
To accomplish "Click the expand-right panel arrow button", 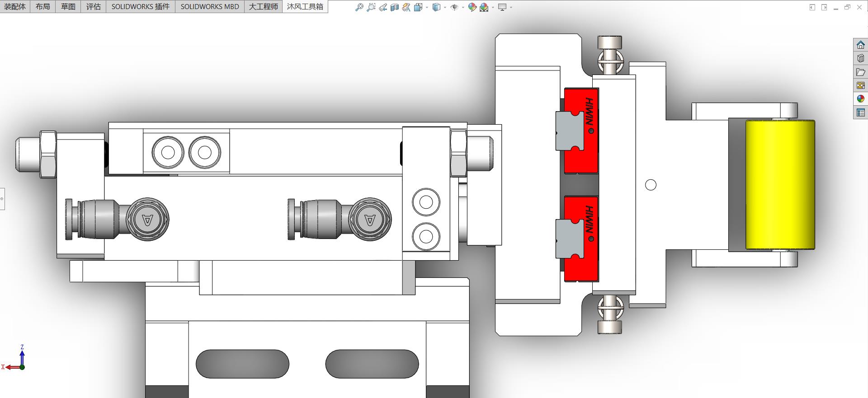I will pyautogui.click(x=824, y=7).
